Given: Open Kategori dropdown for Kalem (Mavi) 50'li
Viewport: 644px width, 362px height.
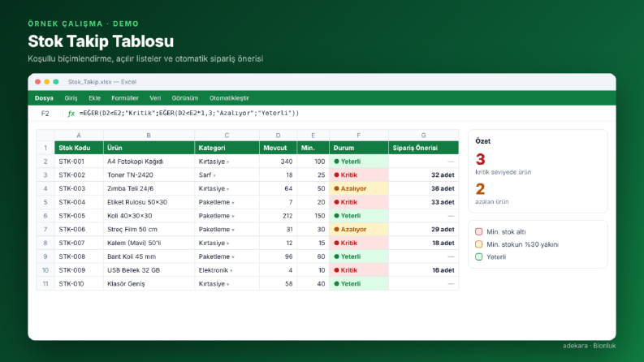Looking at the screenshot, I should point(228,243).
